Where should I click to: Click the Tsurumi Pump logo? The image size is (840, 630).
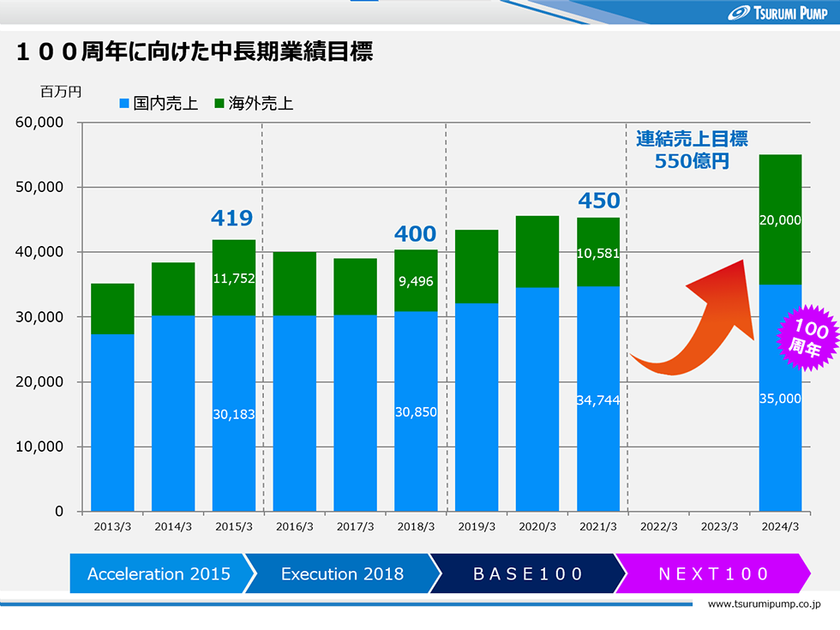[x=777, y=13]
